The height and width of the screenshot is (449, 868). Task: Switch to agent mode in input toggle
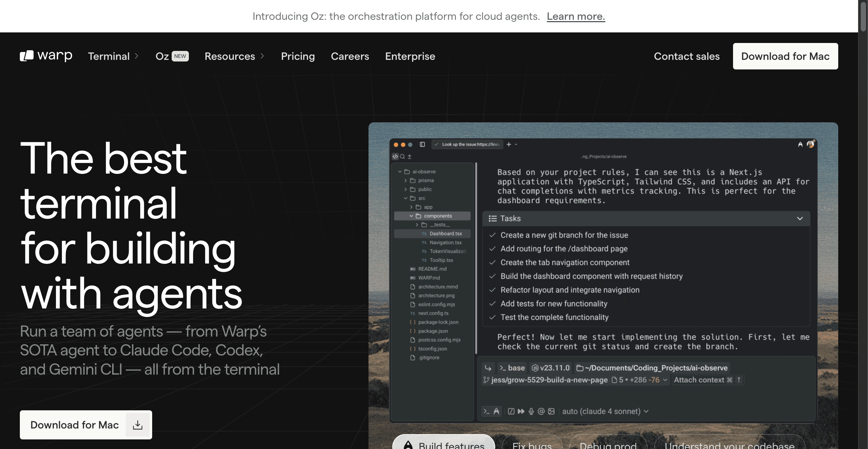click(x=496, y=411)
